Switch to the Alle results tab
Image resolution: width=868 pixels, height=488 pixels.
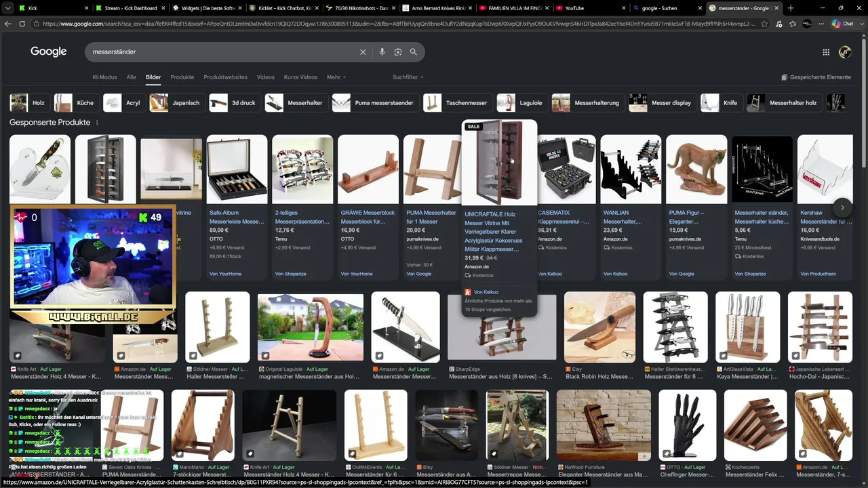pos(132,77)
